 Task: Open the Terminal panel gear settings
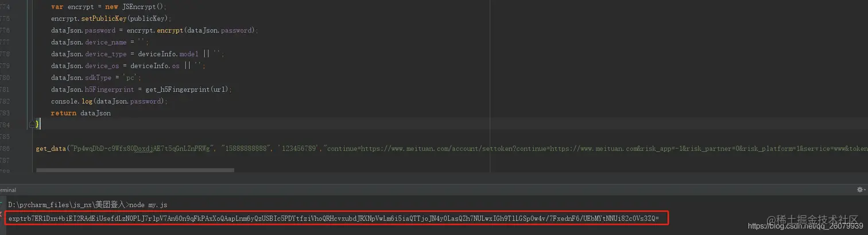click(x=860, y=190)
